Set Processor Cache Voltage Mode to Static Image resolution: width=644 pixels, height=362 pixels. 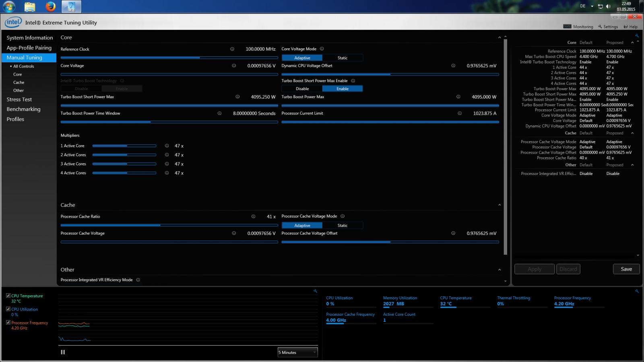(343, 226)
